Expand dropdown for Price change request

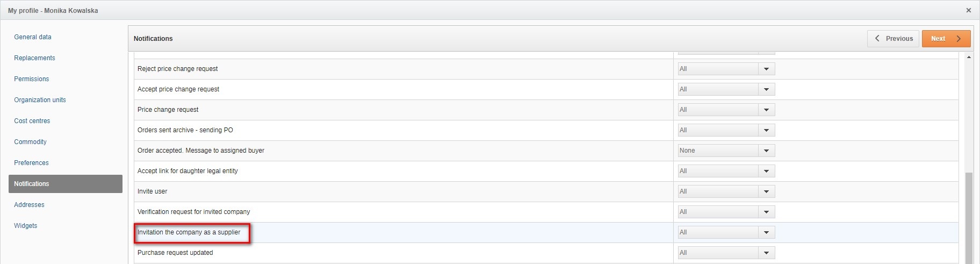point(766,110)
